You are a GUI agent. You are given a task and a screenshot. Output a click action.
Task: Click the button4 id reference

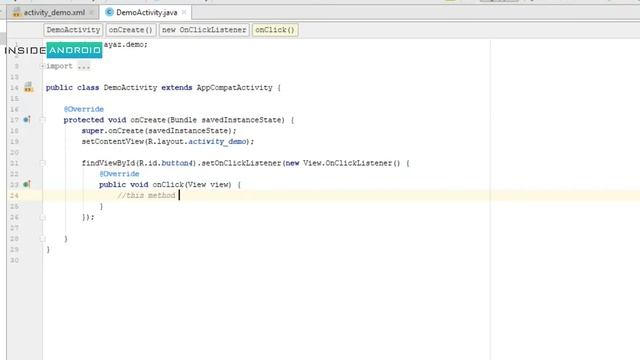coord(177,163)
